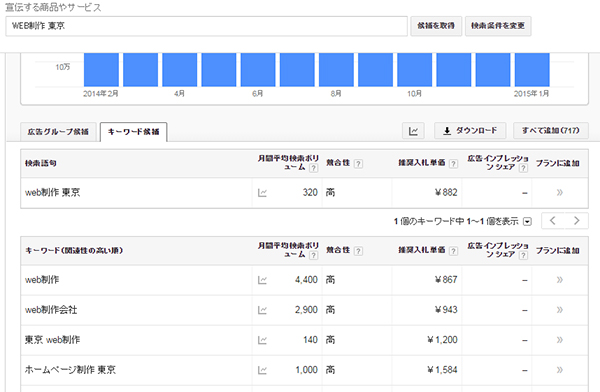Click the ¥1,584 bid value
Image resolution: width=600 pixels, height=392 pixels.
point(442,370)
